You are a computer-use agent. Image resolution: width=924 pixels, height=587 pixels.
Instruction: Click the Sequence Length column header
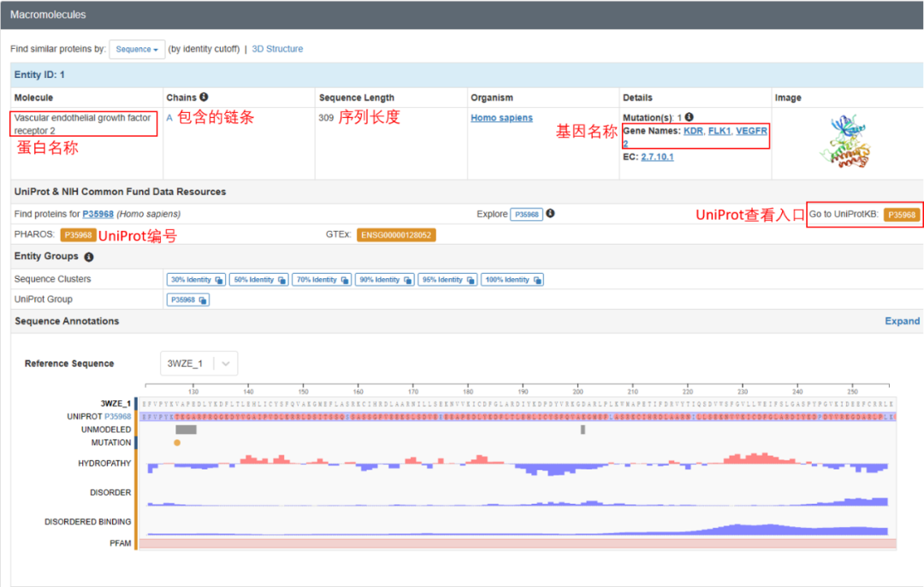click(x=357, y=98)
